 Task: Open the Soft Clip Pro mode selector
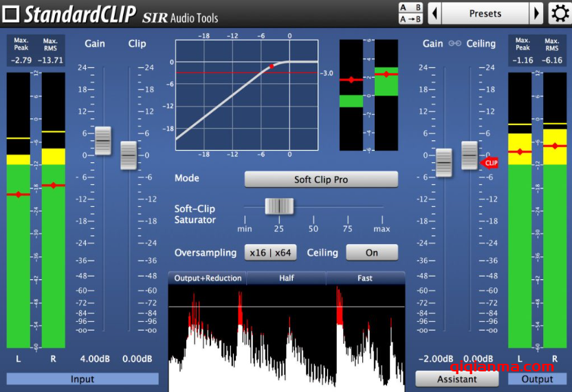pyautogui.click(x=321, y=179)
